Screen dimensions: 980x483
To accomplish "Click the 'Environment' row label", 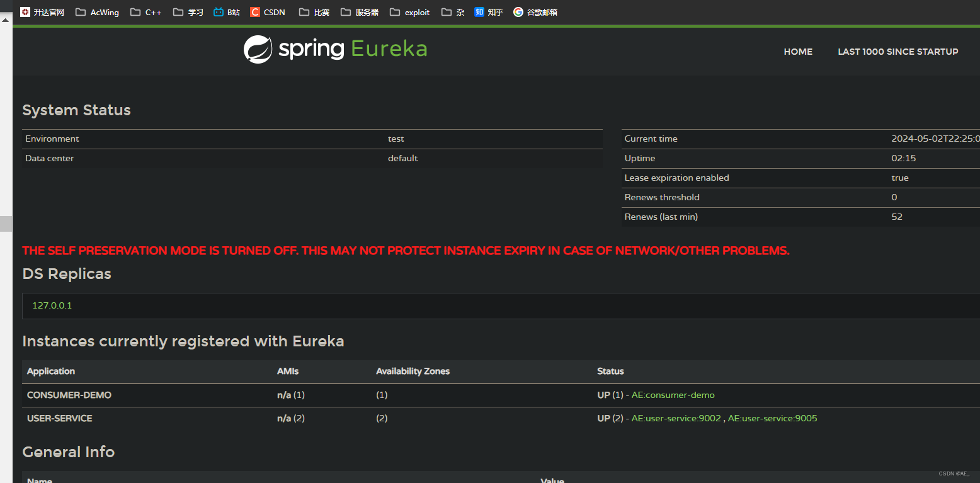I will (x=52, y=139).
